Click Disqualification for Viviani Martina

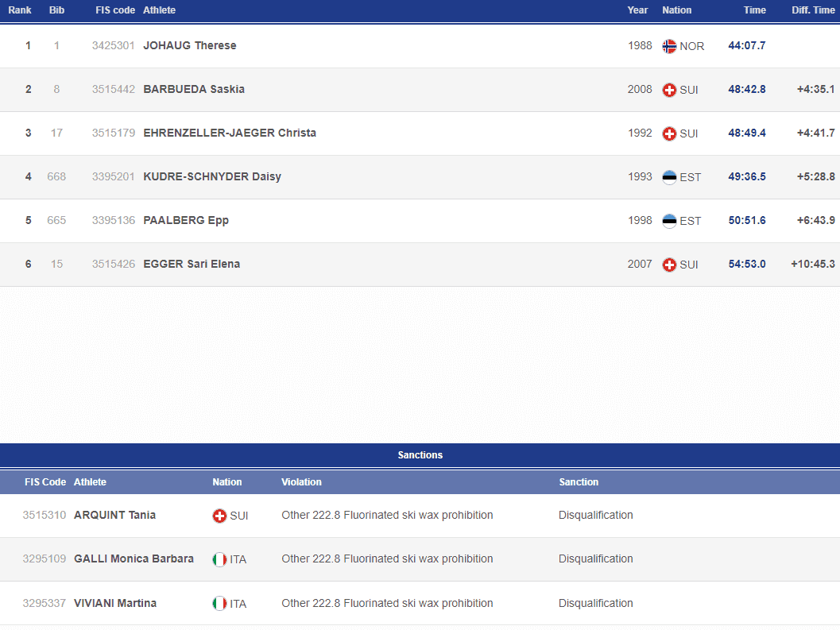coord(596,603)
